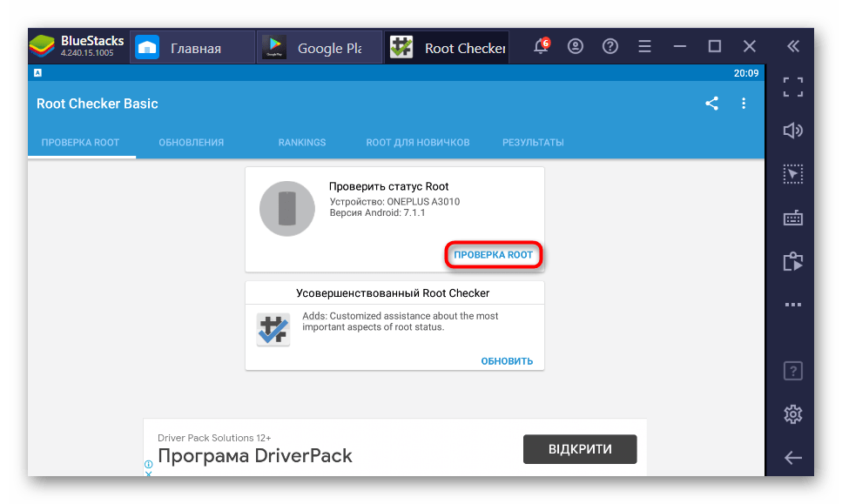Screen dimensions: 842x504
Task: Click the ОБНОВИТЬ button
Action: [x=507, y=361]
